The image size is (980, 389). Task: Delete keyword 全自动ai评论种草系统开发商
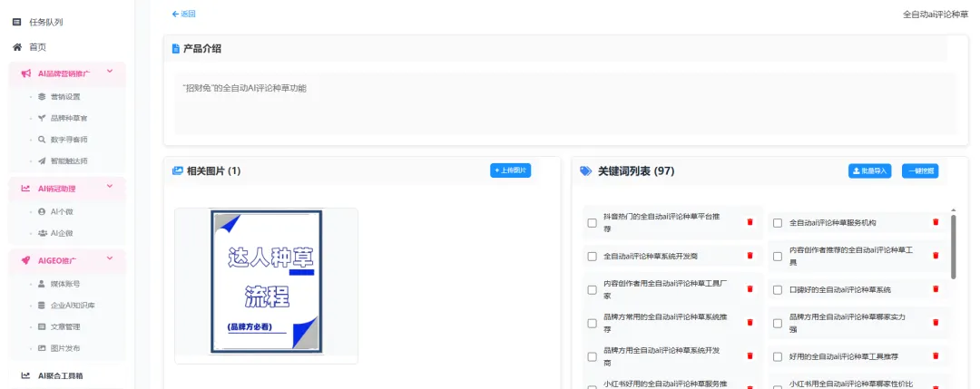pyautogui.click(x=750, y=256)
